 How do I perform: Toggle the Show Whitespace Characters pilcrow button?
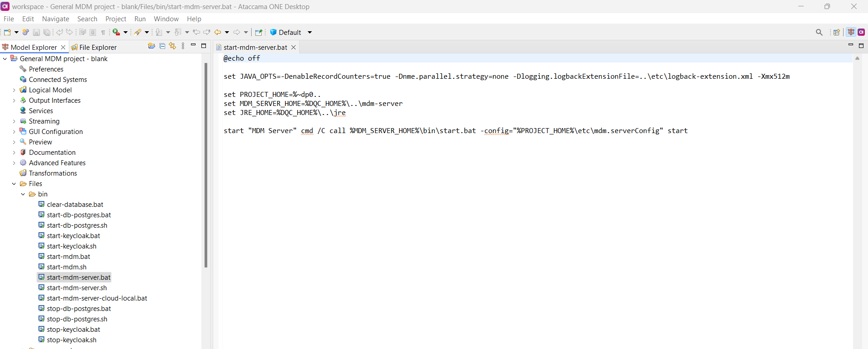click(x=103, y=32)
